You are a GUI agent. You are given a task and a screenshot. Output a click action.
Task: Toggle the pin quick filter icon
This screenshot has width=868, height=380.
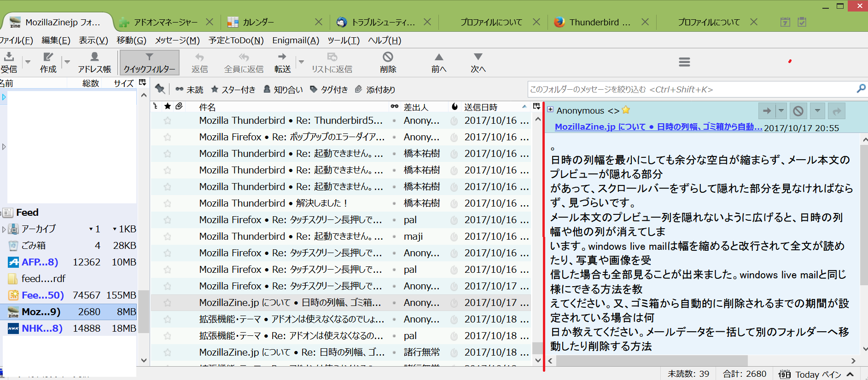(x=160, y=89)
